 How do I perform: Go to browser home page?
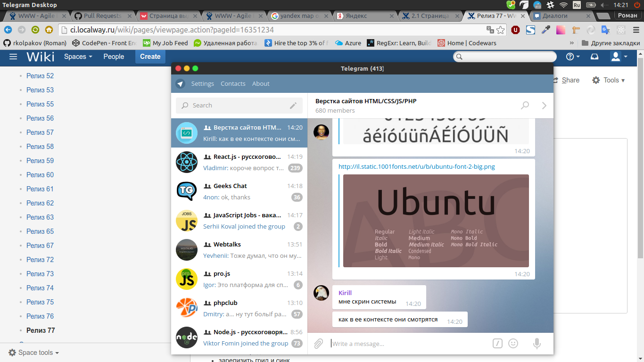point(49,30)
